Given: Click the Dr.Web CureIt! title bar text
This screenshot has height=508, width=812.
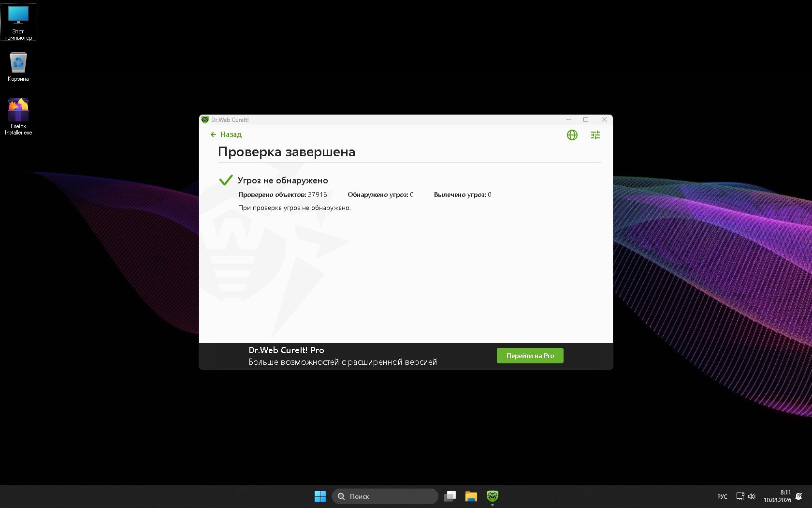Looking at the screenshot, I should pyautogui.click(x=230, y=120).
